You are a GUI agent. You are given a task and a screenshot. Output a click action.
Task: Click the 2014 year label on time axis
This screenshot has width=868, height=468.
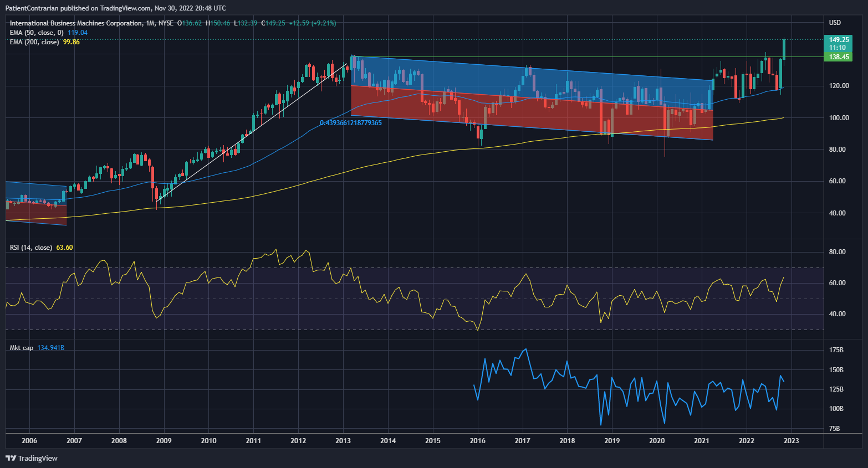(x=388, y=441)
